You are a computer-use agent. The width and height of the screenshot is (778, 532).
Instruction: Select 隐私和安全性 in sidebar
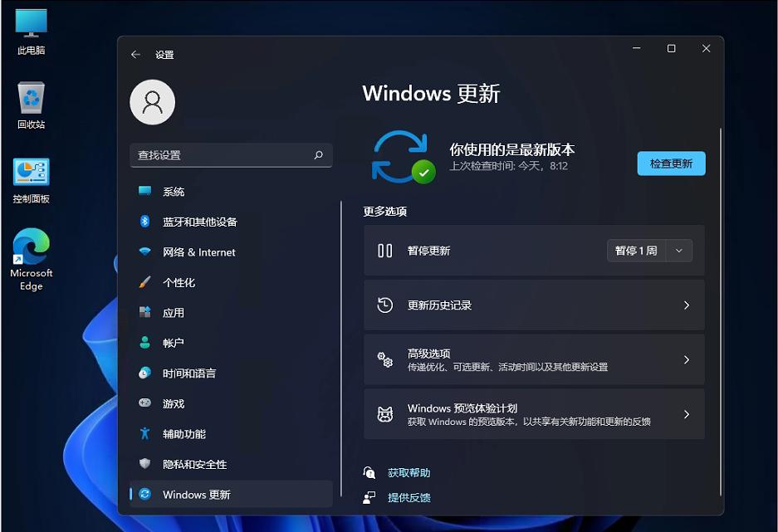(x=231, y=464)
